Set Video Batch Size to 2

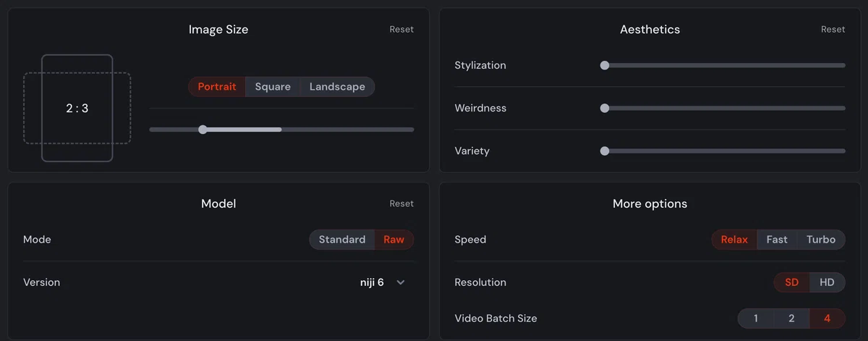coord(791,319)
